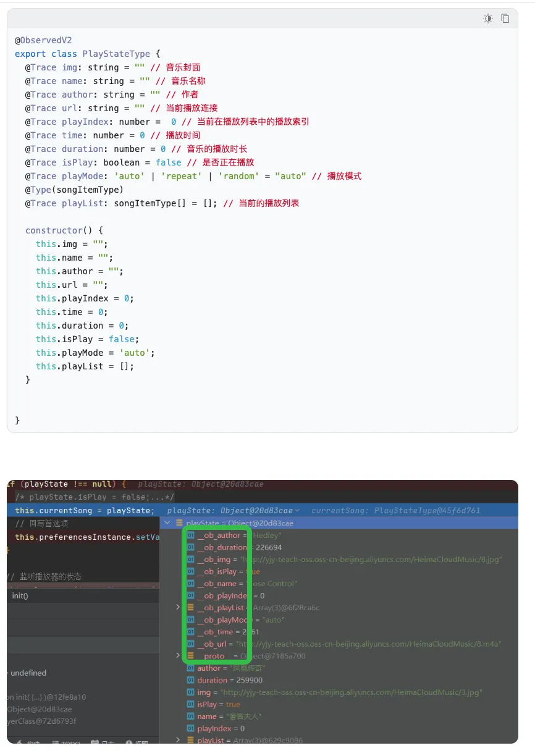Image resolution: width=535 pixels, height=756 pixels.
Task: Click the // 监听播放器的状态 comment
Action: [44, 577]
